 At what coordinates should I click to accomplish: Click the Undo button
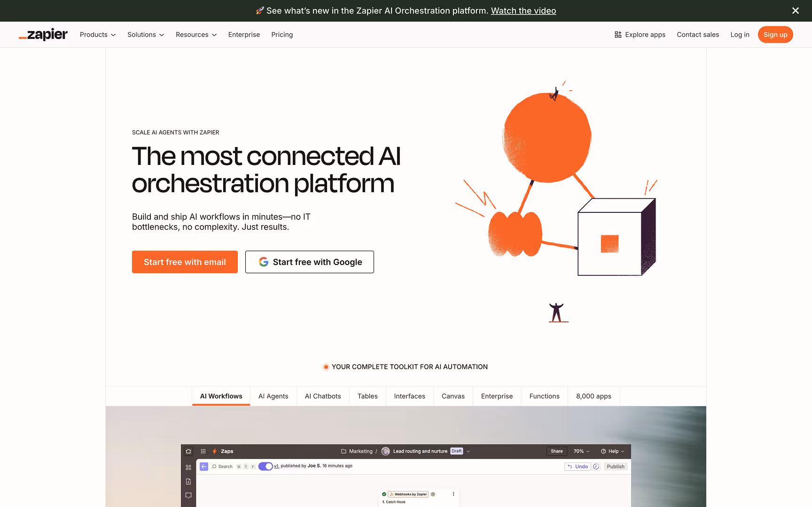tap(578, 467)
